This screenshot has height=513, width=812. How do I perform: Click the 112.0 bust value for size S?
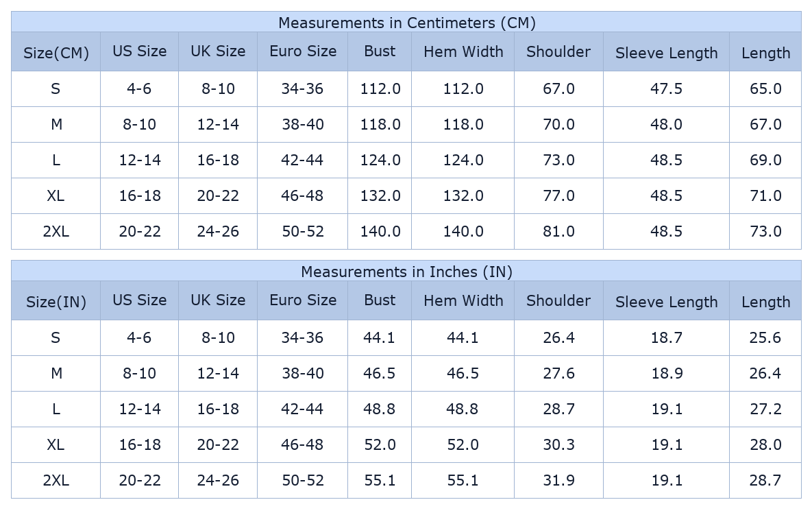coord(380,88)
